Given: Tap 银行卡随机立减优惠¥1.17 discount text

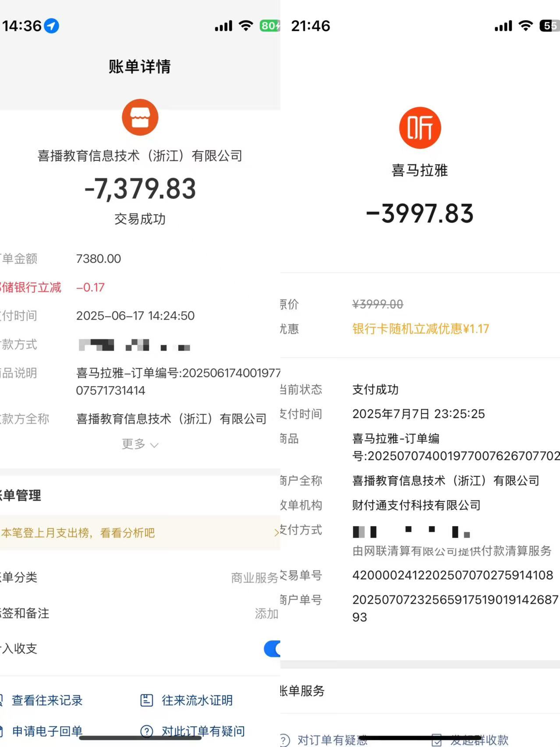Looking at the screenshot, I should tap(421, 329).
